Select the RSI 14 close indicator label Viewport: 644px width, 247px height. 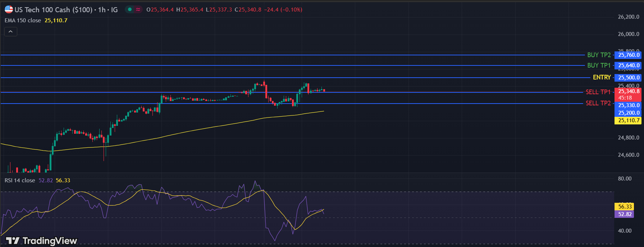[x=20, y=180]
